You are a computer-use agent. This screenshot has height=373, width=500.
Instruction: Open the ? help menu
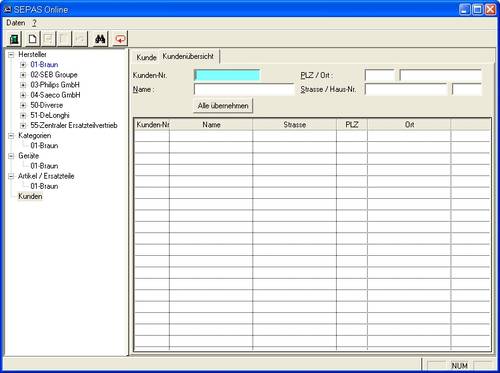pos(34,23)
